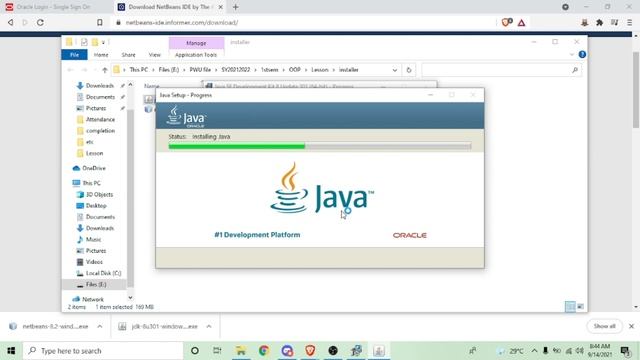The width and height of the screenshot is (640, 360).
Task: Switch Explorer to large icons view
Action: pyautogui.click(x=580, y=307)
